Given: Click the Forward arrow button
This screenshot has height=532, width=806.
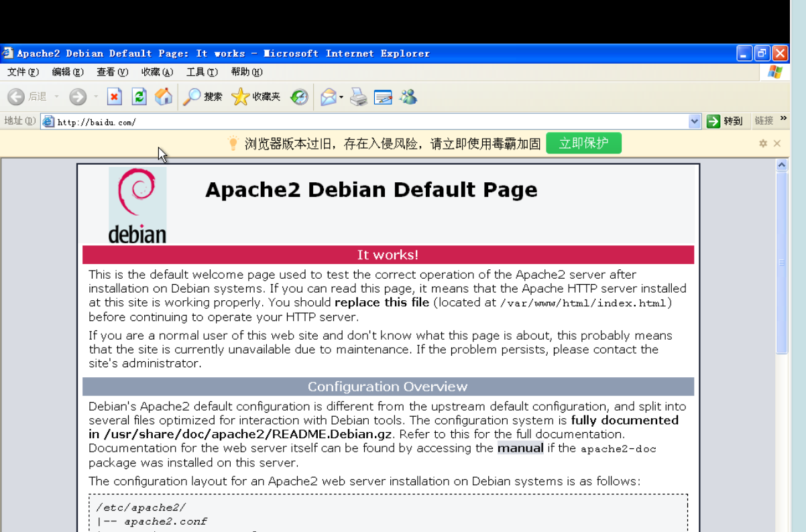Looking at the screenshot, I should point(78,97).
